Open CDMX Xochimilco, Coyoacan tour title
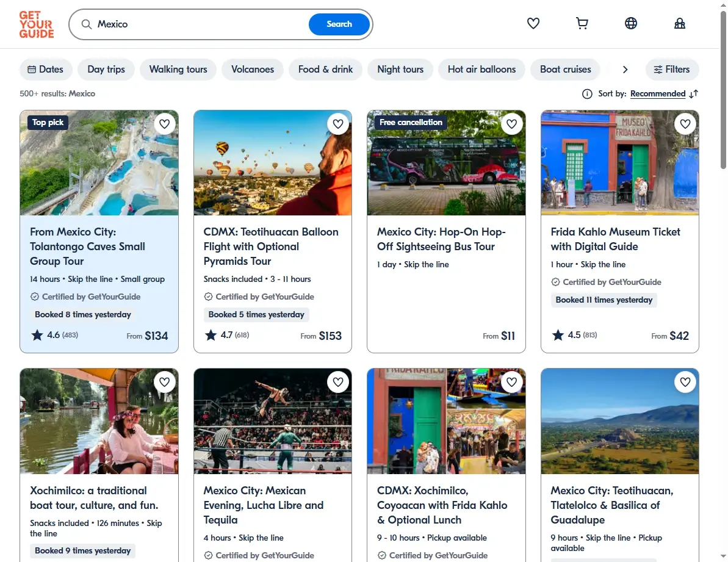The width and height of the screenshot is (728, 562). [x=442, y=505]
